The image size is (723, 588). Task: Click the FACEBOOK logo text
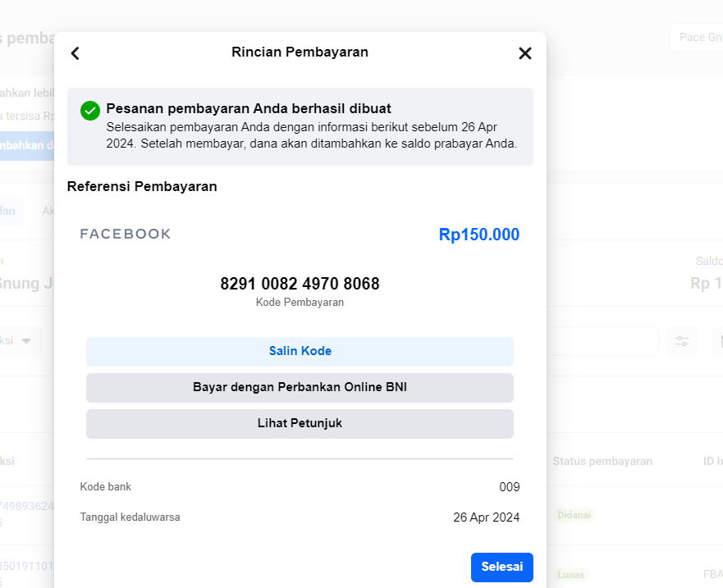coord(126,234)
